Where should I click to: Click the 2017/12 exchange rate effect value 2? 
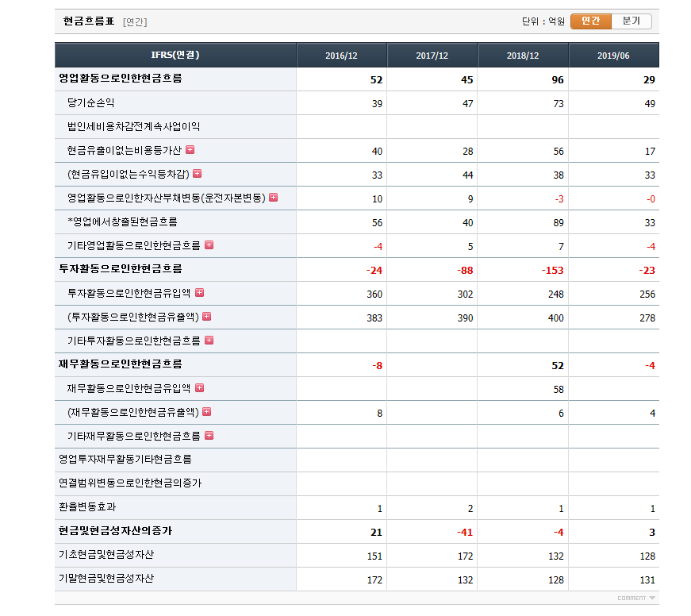point(470,508)
